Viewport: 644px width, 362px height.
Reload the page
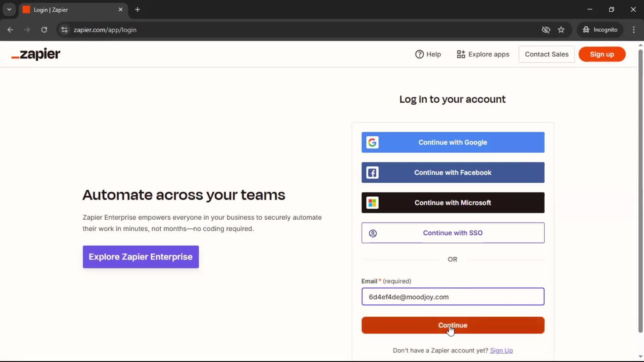(x=44, y=30)
